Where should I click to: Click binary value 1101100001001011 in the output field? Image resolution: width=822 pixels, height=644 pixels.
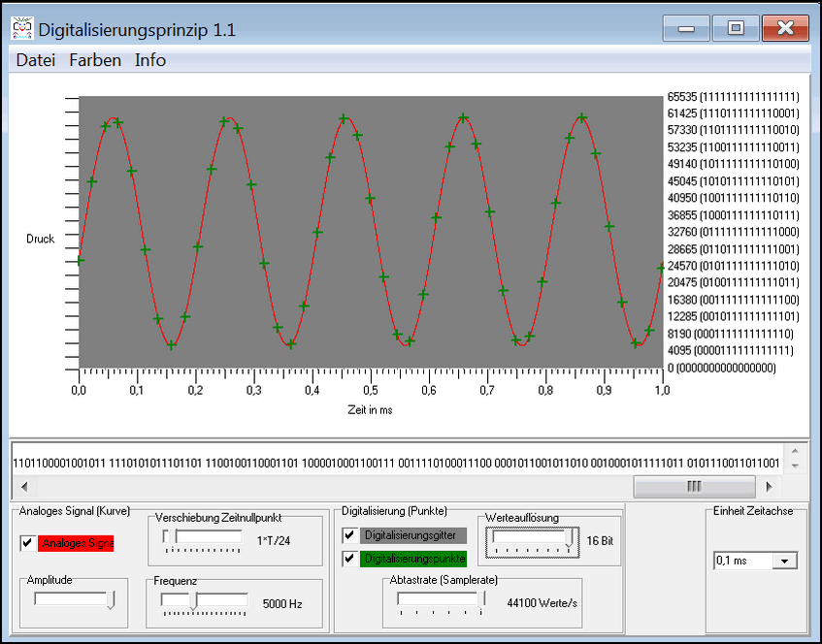click(x=59, y=464)
